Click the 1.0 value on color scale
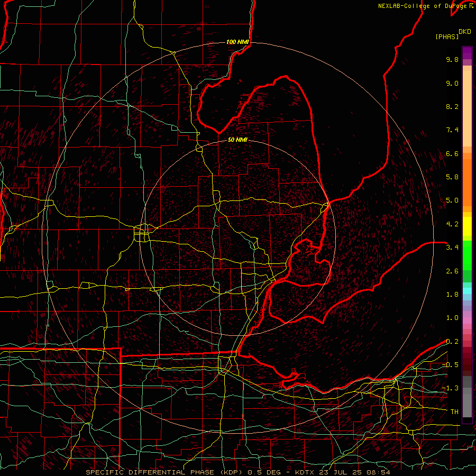 [x=452, y=318]
